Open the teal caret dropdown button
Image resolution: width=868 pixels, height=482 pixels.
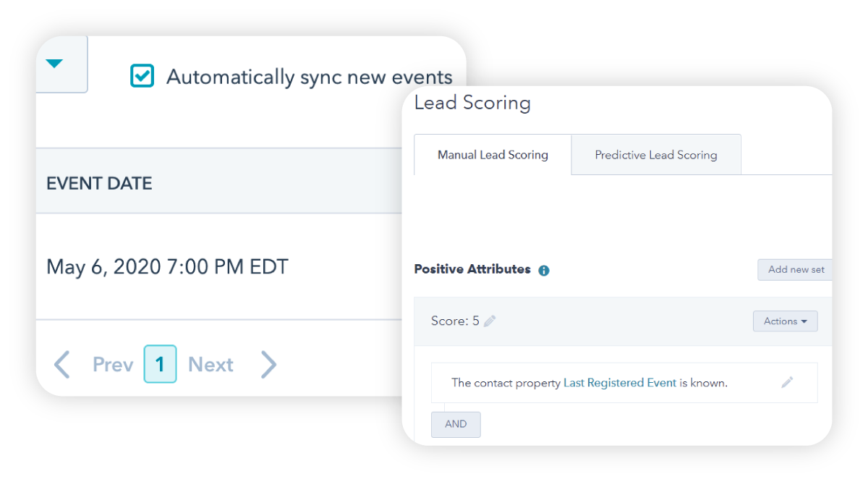tap(55, 64)
